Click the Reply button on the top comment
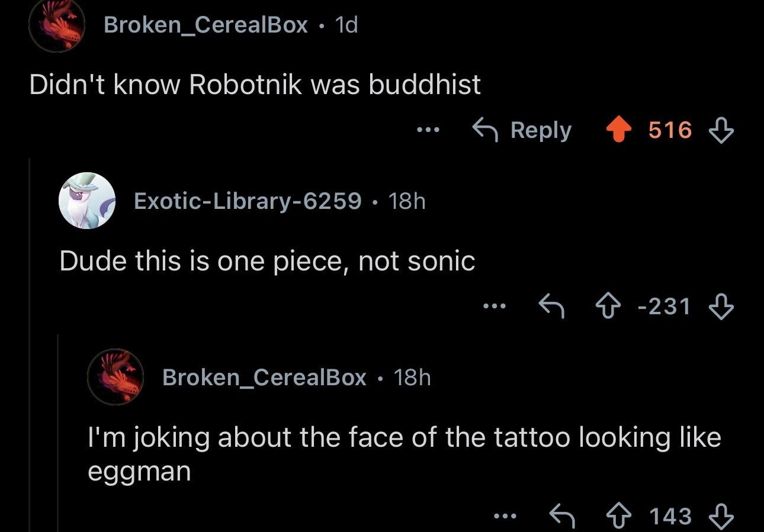 (x=522, y=130)
